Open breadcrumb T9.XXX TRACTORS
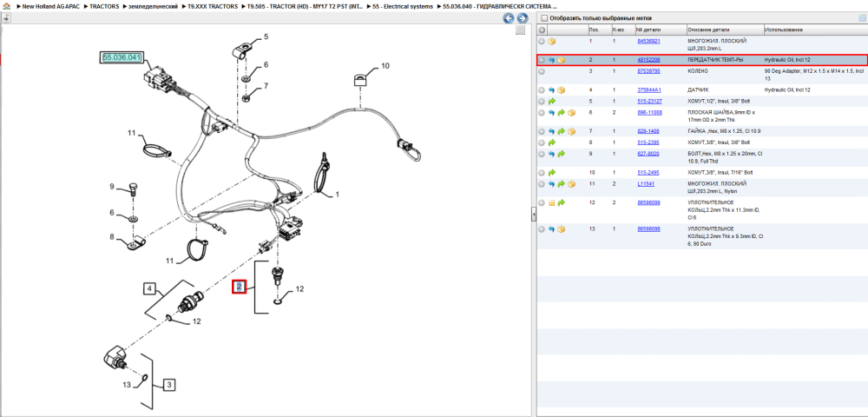The height and width of the screenshot is (417, 868). pyautogui.click(x=213, y=6)
